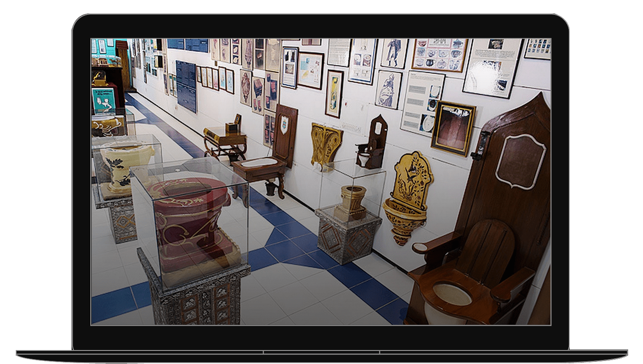Open the gold-framed picture on the wall

[x=453, y=128]
